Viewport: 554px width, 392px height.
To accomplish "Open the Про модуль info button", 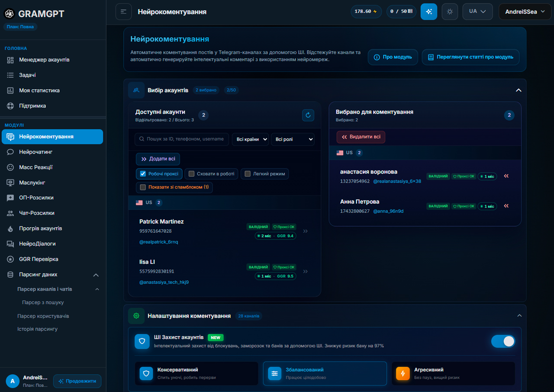I will (x=393, y=57).
